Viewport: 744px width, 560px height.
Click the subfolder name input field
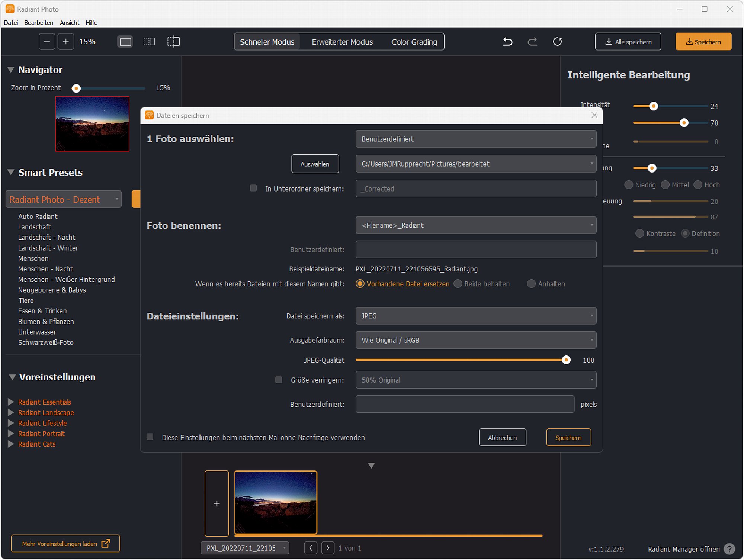[x=476, y=189]
